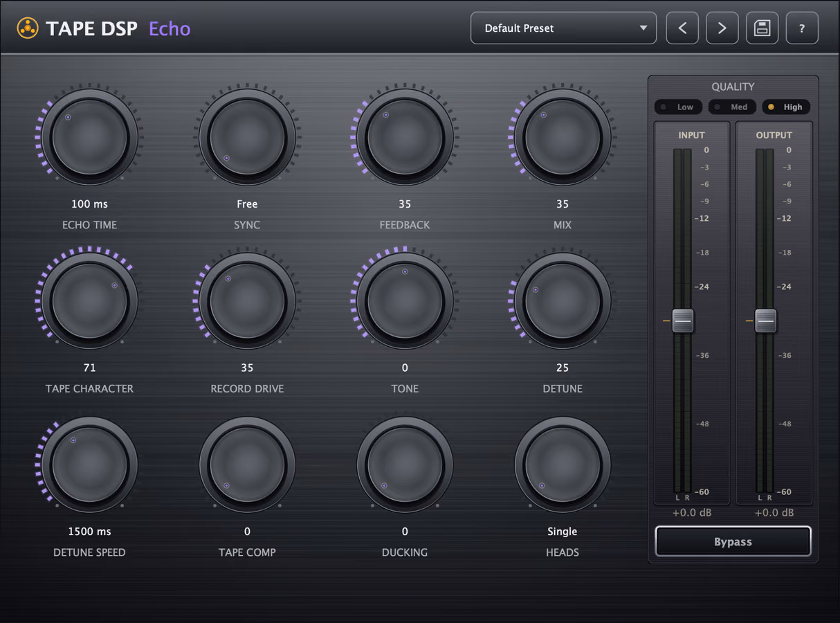The width and height of the screenshot is (840, 623).
Task: Click the RECORD DRIVE label
Action: pyautogui.click(x=247, y=389)
